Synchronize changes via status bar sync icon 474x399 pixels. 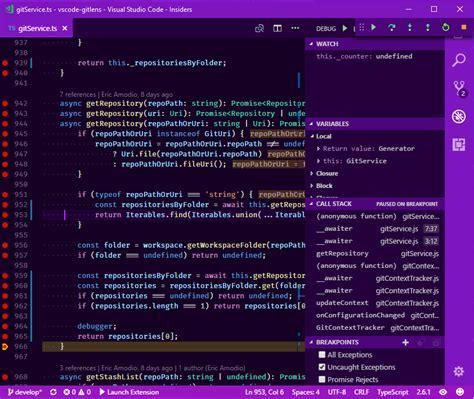(x=53, y=392)
